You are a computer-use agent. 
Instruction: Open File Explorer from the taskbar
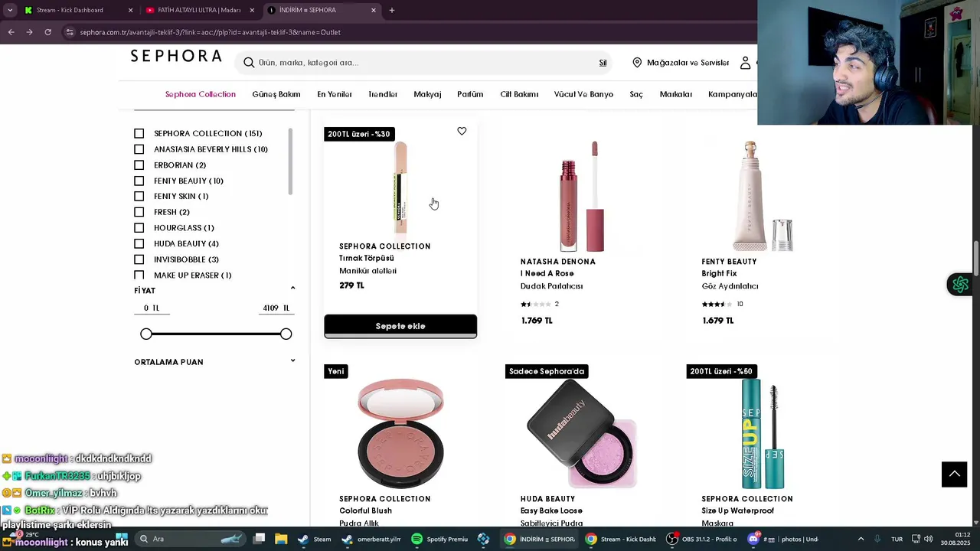click(x=281, y=539)
